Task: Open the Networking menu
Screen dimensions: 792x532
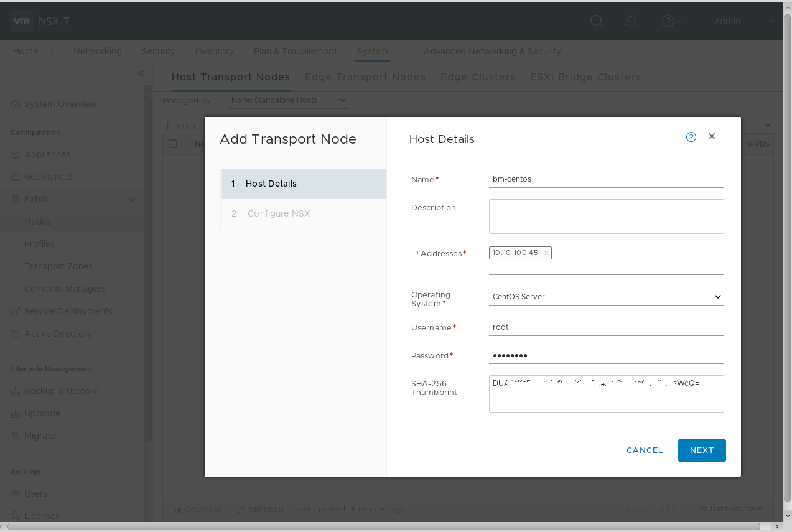Action: coord(98,51)
